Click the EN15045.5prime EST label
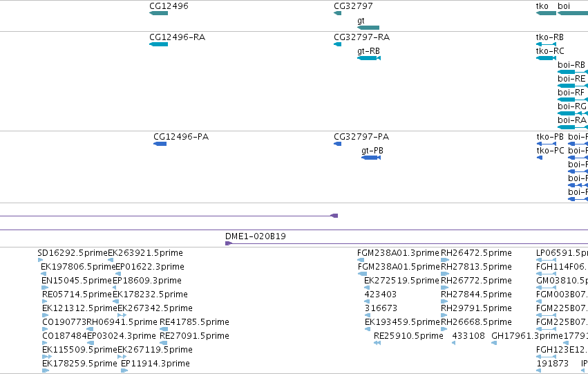Screen dimensions: 588x374 (x=77, y=281)
